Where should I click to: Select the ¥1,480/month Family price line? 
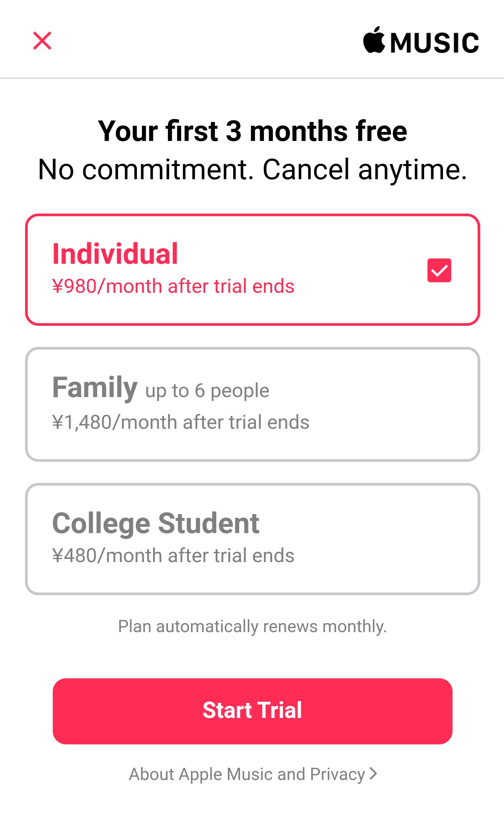(181, 422)
